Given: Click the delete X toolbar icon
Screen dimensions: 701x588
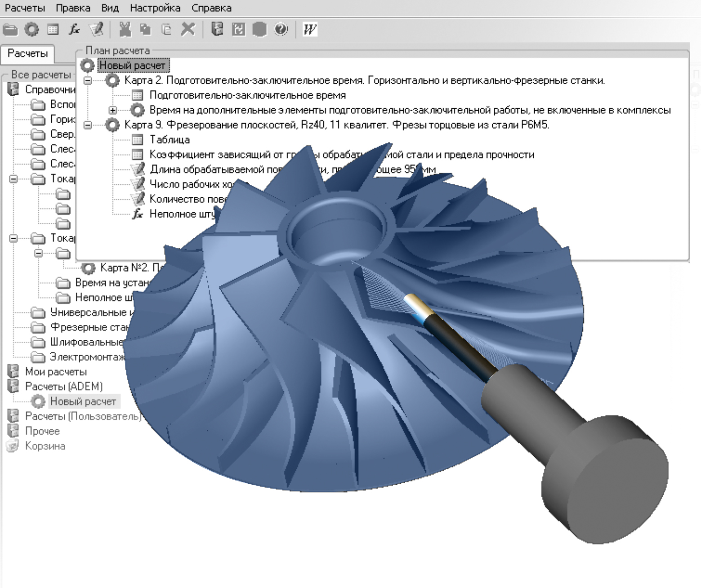Looking at the screenshot, I should pyautogui.click(x=188, y=30).
